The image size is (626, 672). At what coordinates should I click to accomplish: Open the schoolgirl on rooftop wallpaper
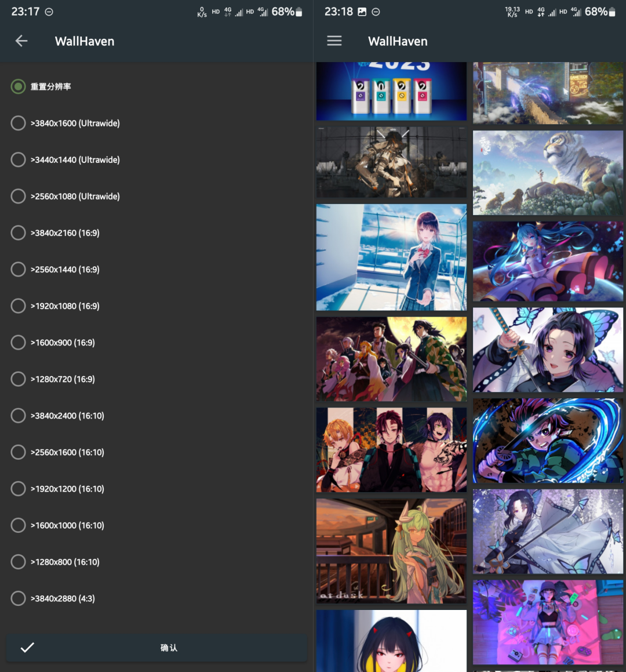(391, 257)
